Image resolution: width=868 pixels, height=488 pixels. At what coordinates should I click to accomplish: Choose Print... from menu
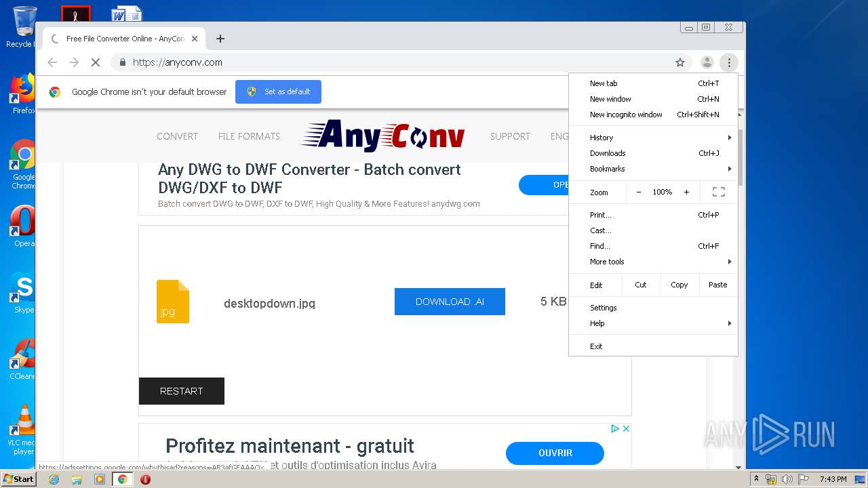click(653, 215)
